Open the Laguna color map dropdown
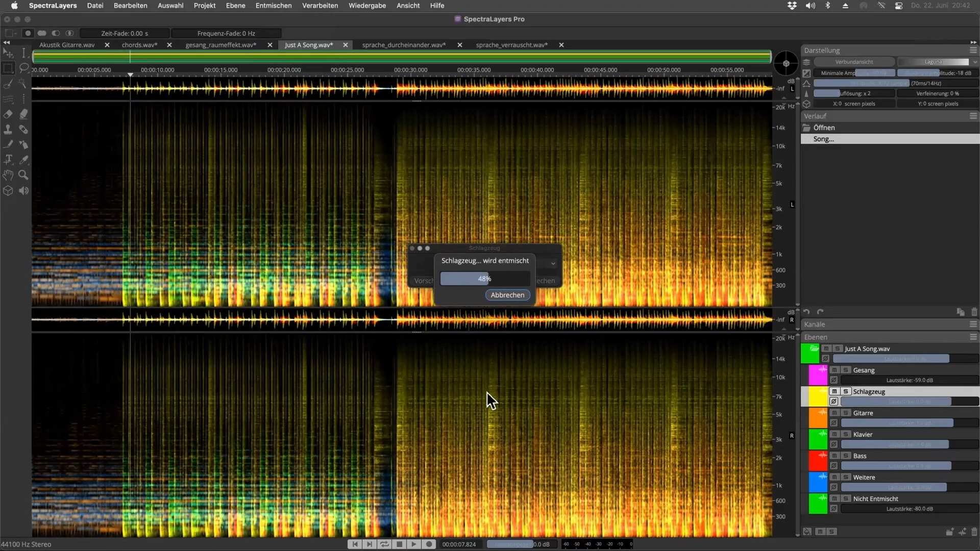The width and height of the screenshot is (980, 551). [938, 62]
